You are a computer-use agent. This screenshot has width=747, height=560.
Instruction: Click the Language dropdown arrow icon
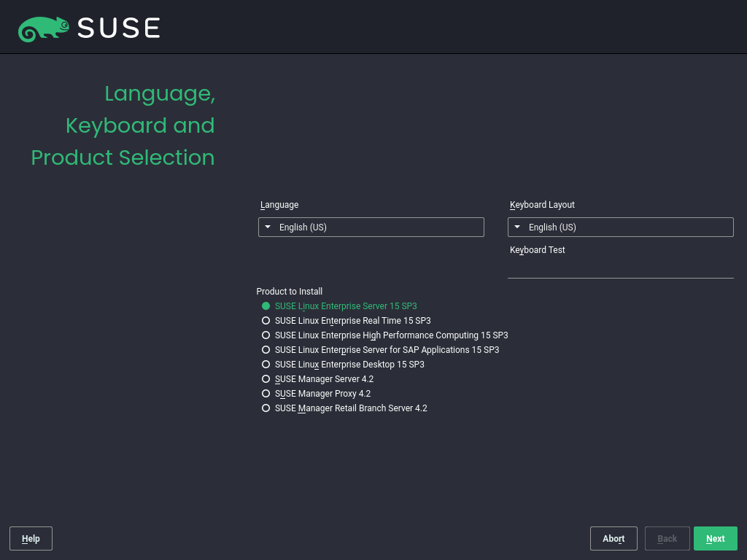coord(268,227)
